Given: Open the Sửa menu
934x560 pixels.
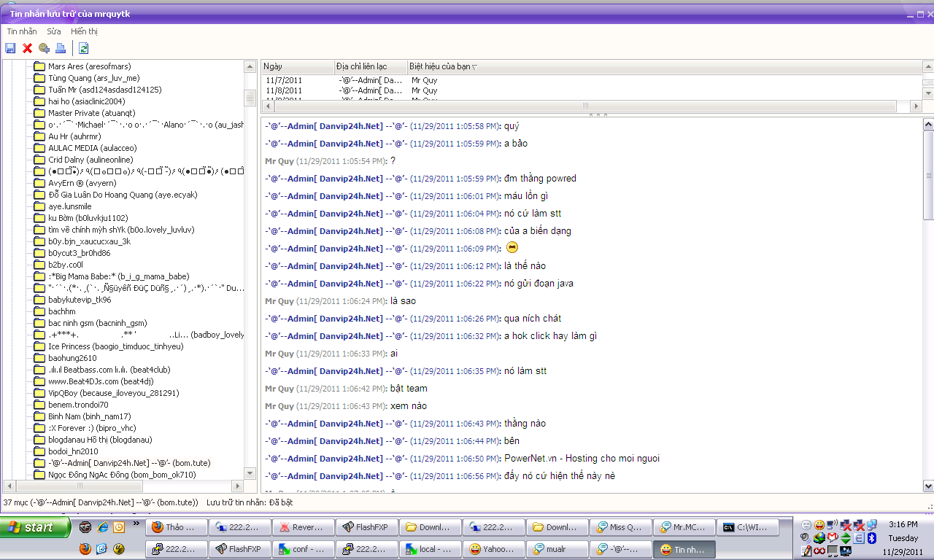Looking at the screenshot, I should point(54,31).
